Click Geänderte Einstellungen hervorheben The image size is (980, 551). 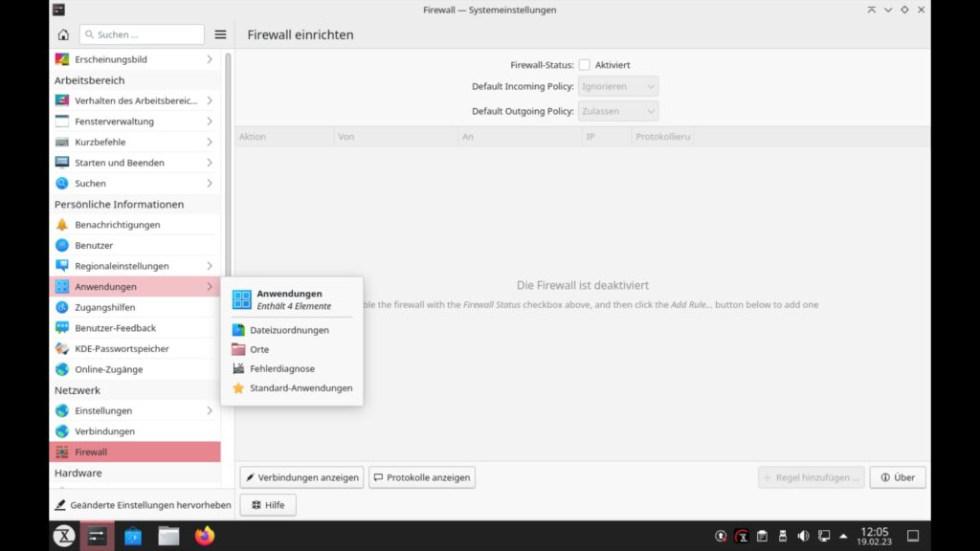point(143,505)
